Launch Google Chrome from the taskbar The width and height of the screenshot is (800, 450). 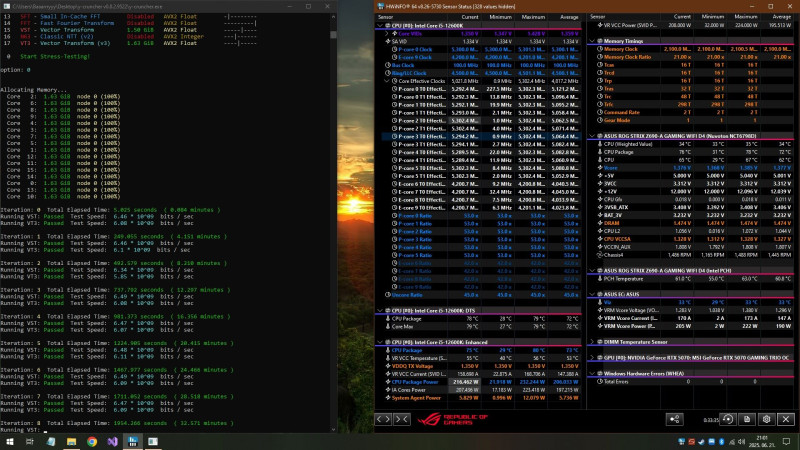coord(92,441)
